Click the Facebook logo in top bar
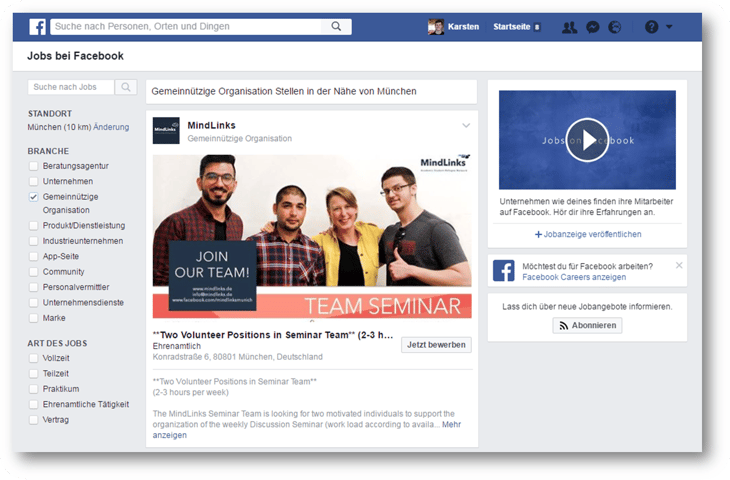The image size is (730, 480). point(37,27)
